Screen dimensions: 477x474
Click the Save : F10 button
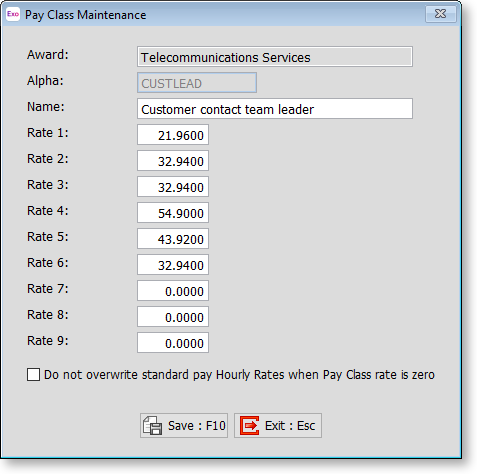[184, 425]
